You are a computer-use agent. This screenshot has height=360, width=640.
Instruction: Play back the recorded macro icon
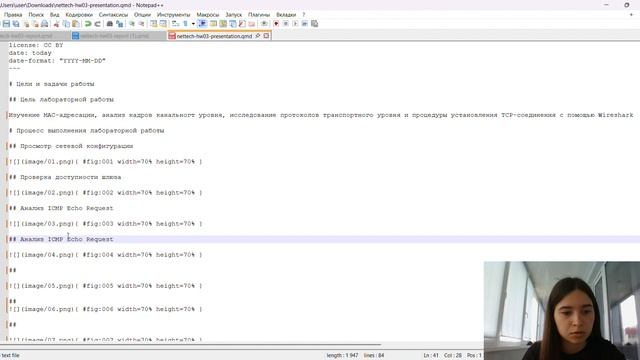point(295,24)
